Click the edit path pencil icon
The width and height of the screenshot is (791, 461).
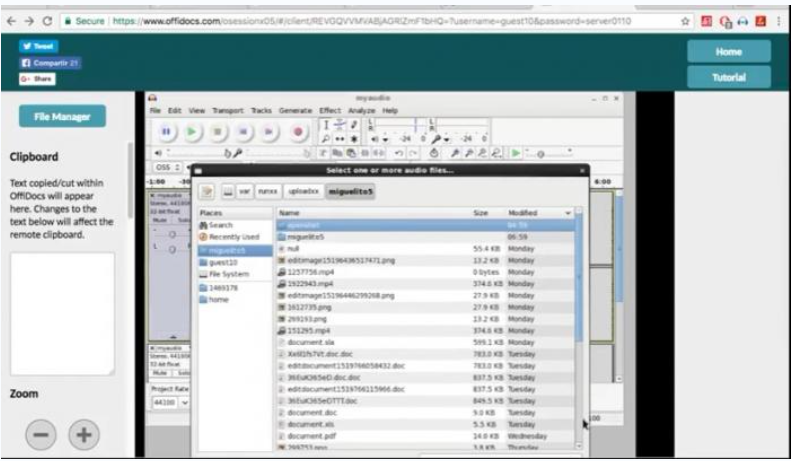(207, 191)
